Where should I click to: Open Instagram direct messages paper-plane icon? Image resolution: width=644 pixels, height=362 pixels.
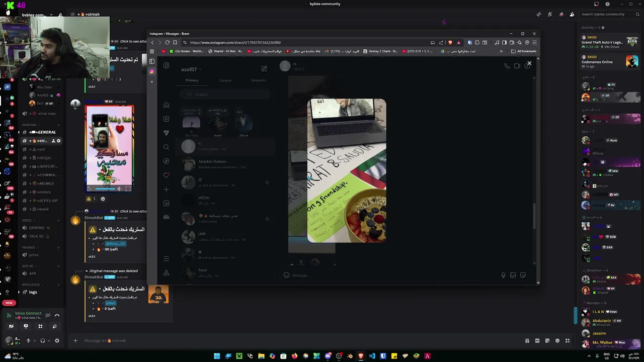[166, 133]
